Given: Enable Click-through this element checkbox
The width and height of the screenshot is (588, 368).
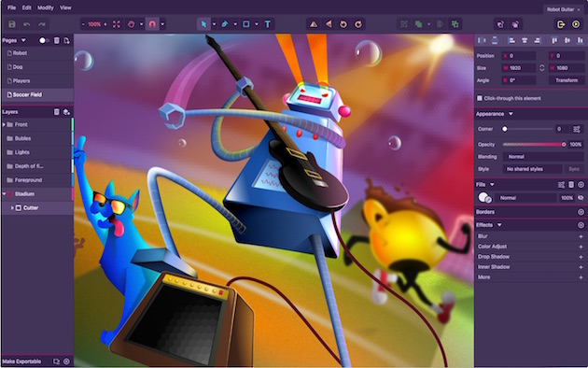Looking at the screenshot, I should tap(479, 98).
